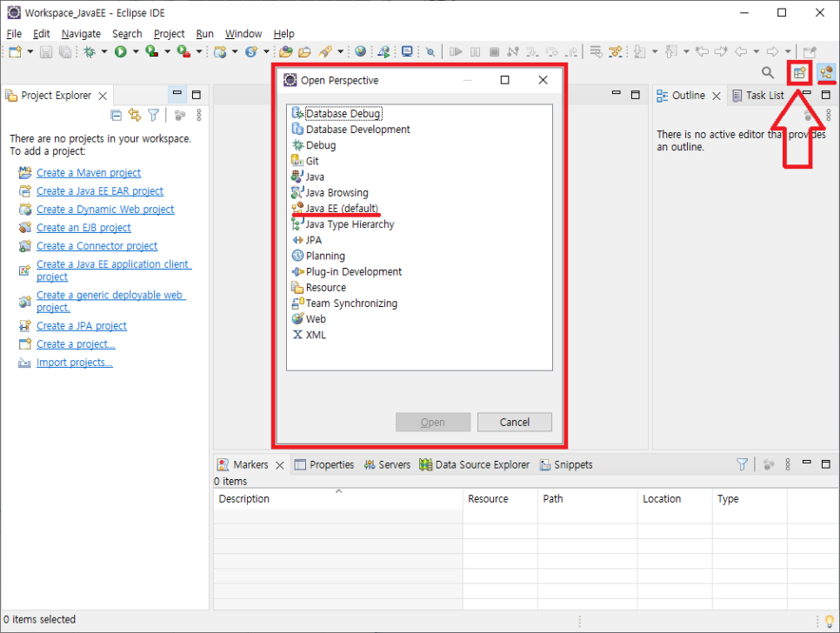Open the File menu
This screenshot has height=633, width=840.
point(14,34)
